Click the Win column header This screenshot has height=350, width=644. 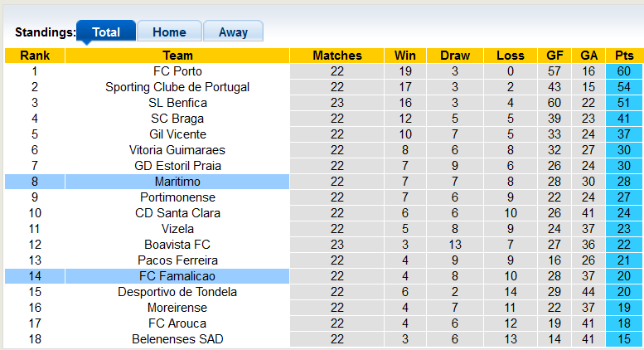[x=405, y=56]
